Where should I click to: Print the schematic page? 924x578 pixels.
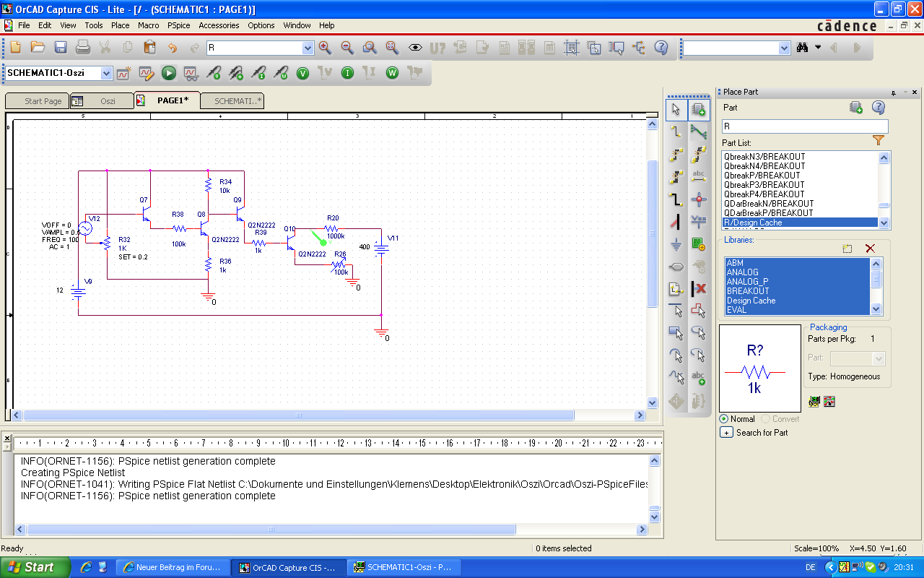coord(83,48)
